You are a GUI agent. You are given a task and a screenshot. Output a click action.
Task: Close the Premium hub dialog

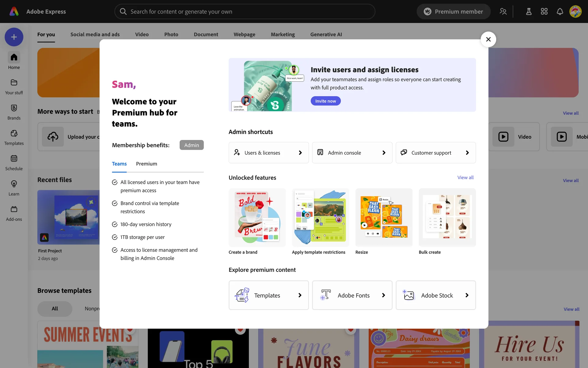tap(488, 39)
